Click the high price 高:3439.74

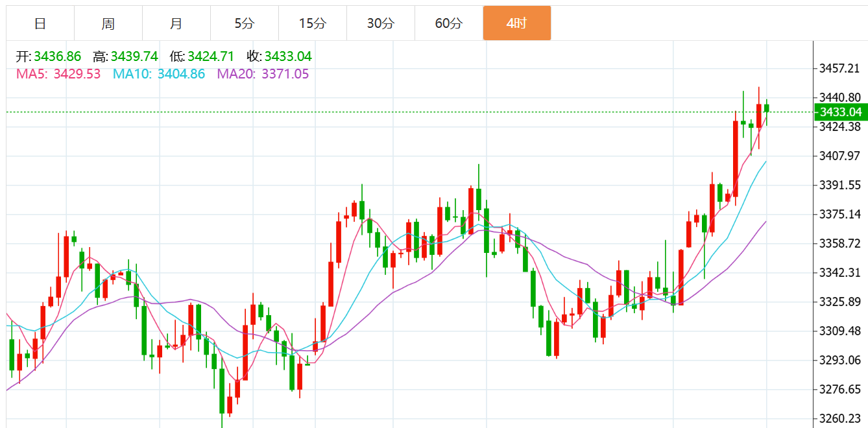point(125,56)
